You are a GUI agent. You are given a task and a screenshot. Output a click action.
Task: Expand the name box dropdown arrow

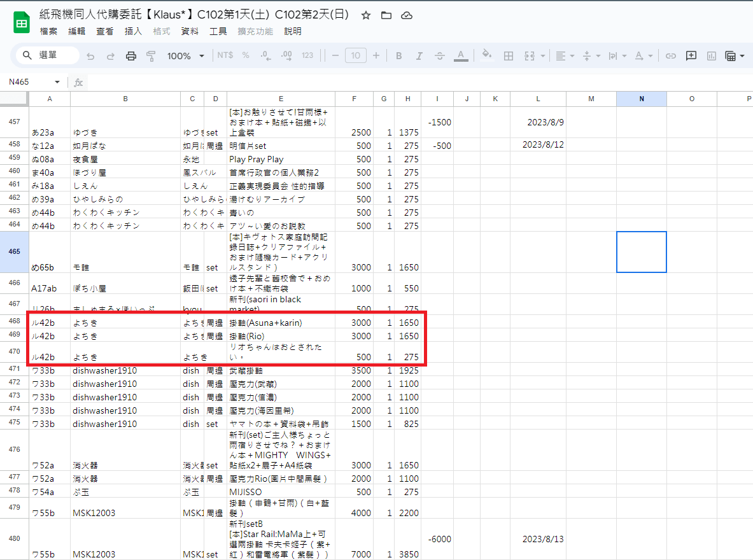tap(57, 82)
